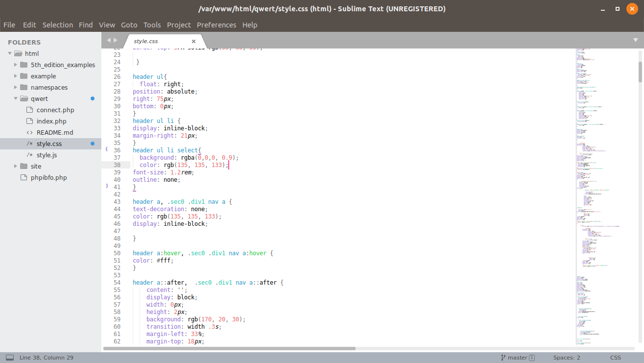Go to previous tab with left arrow
This screenshot has width=644, height=363.
coord(109,40)
